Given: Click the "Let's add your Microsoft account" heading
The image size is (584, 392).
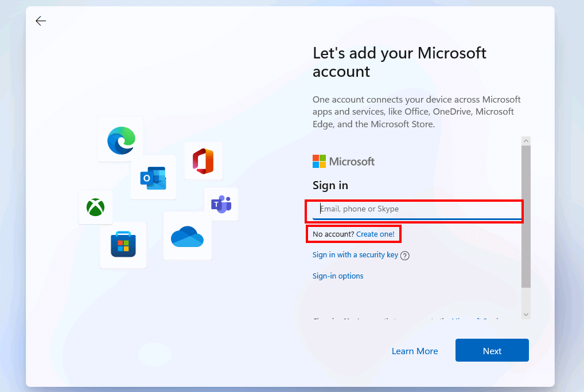Looking at the screenshot, I should 399,62.
